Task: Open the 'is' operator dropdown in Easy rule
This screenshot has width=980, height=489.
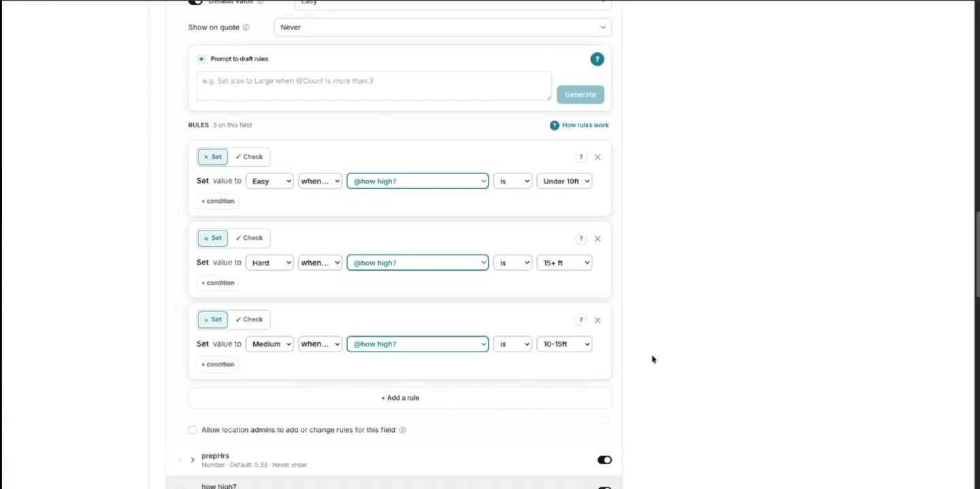Action: click(x=512, y=181)
